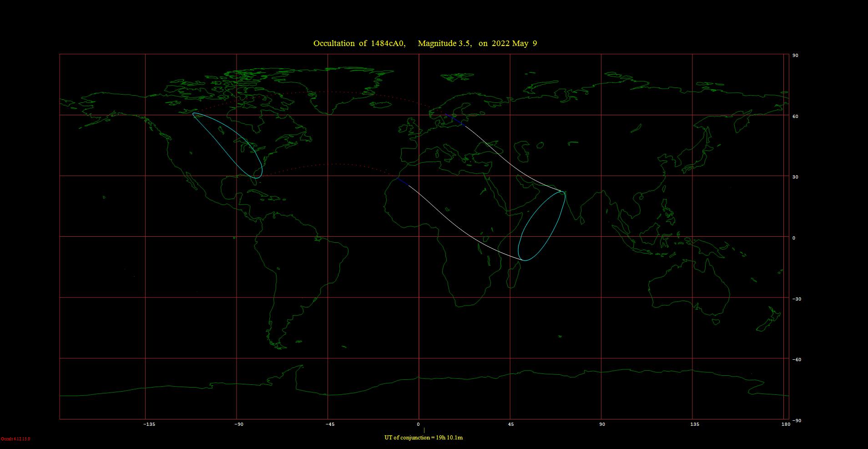Screen dimensions: 868x449
Task: Click the -90 longitude axis label
Action: (239, 424)
